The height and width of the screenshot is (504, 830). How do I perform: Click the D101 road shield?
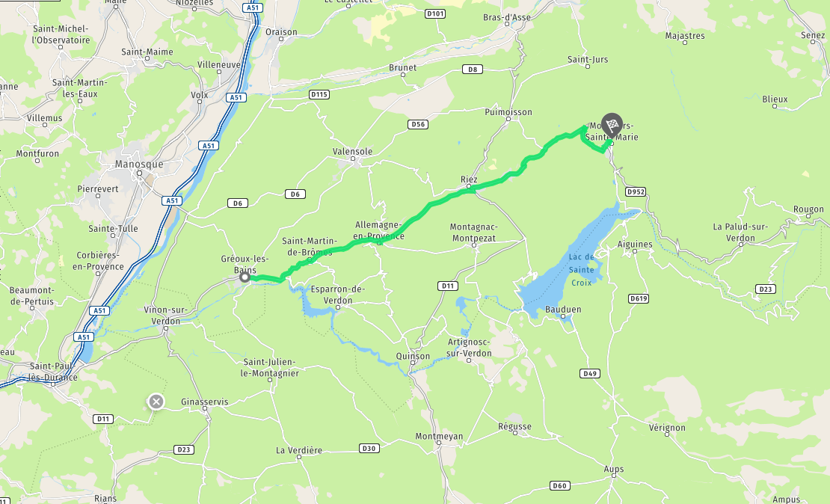tap(434, 13)
